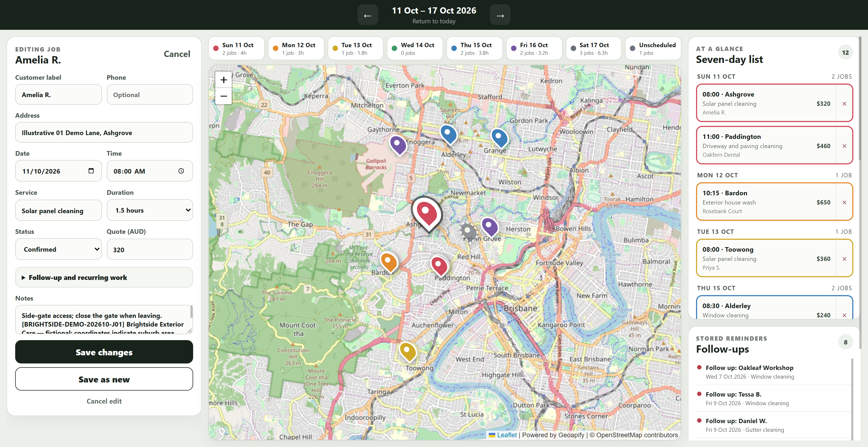Filter to Sat 17 Oct tab
The width and height of the screenshot is (868, 447).
(593, 49)
